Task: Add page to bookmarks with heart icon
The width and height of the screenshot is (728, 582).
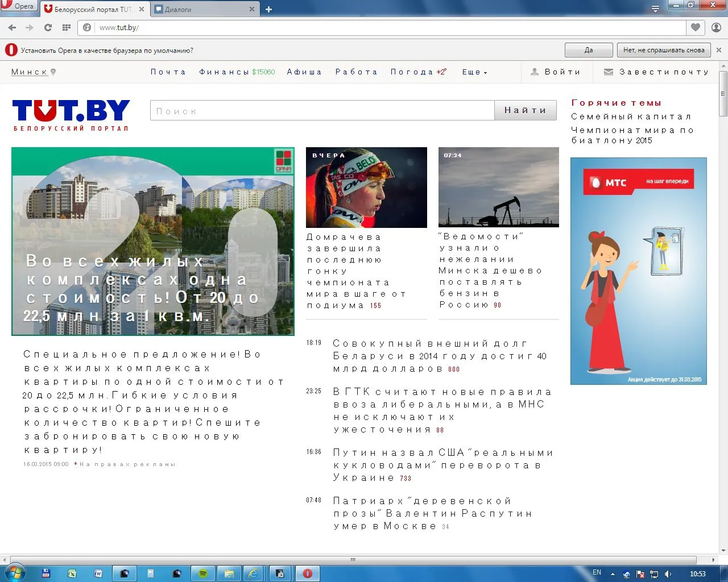Action: [695, 27]
